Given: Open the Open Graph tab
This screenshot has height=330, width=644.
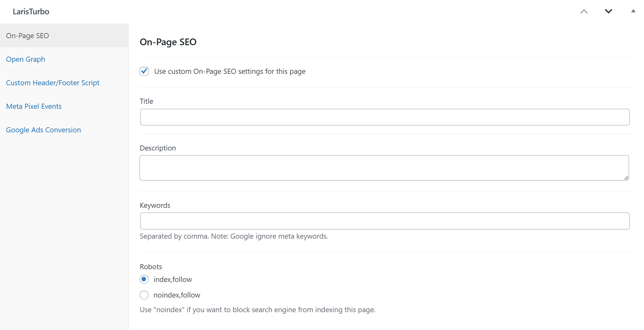Looking at the screenshot, I should coord(25,59).
